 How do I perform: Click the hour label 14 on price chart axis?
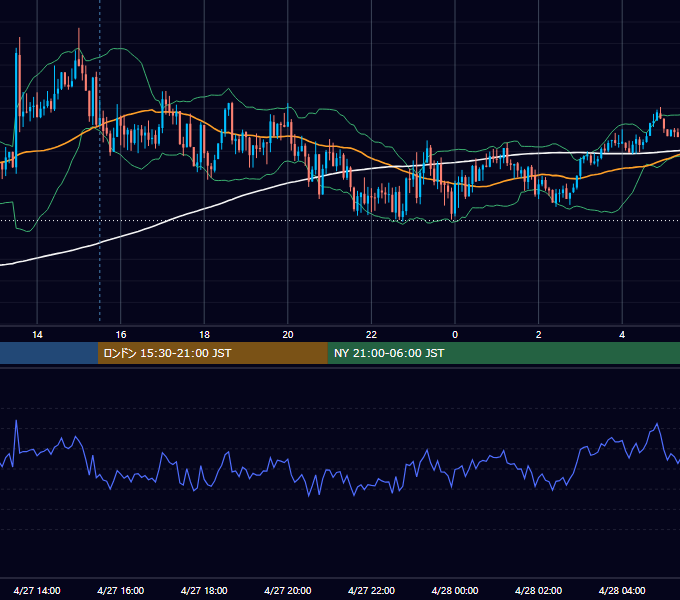pos(37,335)
